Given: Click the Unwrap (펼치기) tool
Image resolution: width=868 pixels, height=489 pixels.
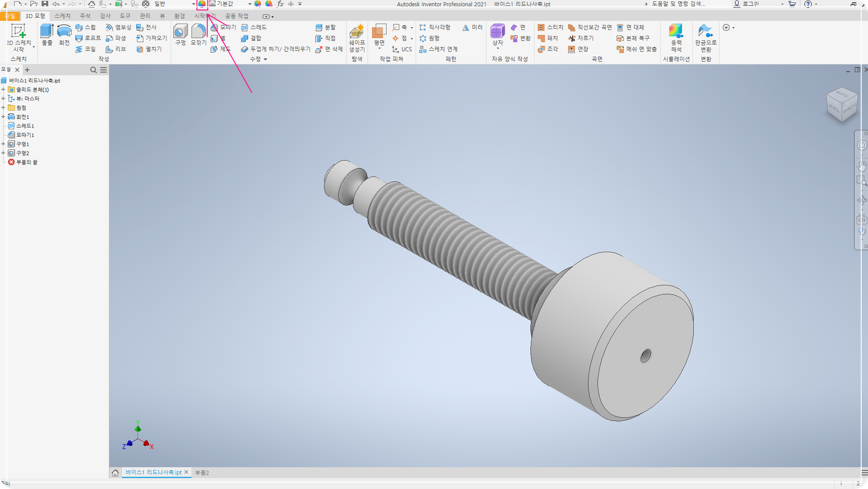Looking at the screenshot, I should [149, 49].
